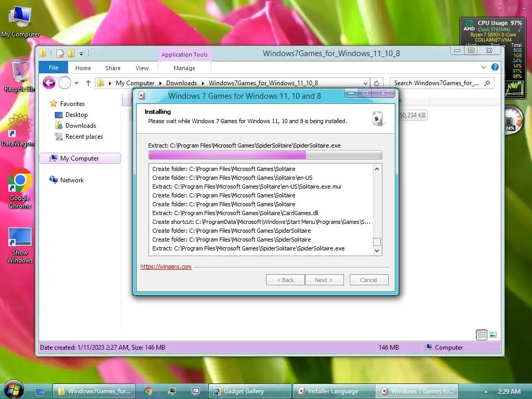Click the Explorer back arrow button

(x=49, y=83)
